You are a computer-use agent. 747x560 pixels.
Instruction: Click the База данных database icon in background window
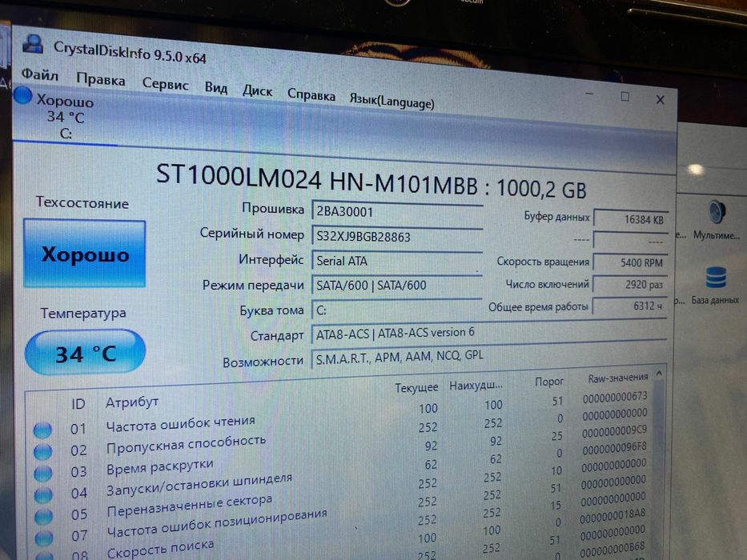pyautogui.click(x=716, y=278)
